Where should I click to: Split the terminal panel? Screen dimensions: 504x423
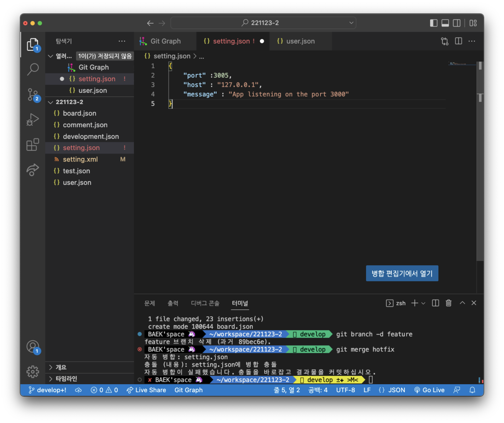435,303
